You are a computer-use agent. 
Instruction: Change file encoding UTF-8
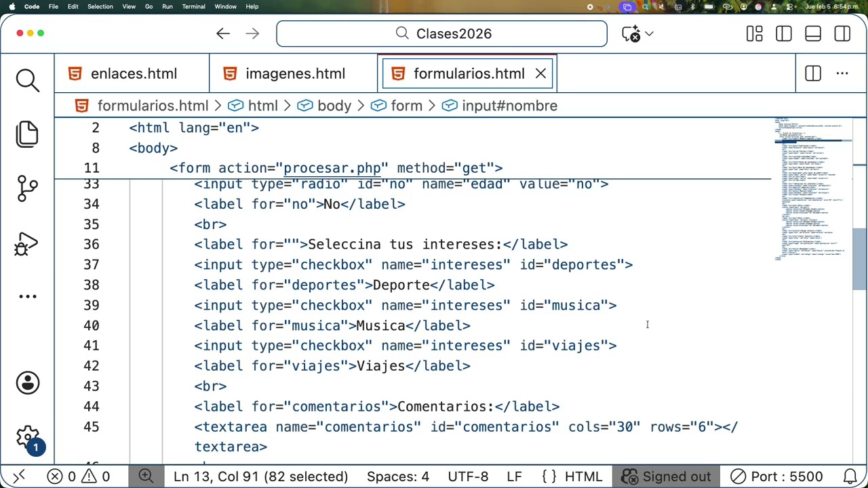(468, 476)
